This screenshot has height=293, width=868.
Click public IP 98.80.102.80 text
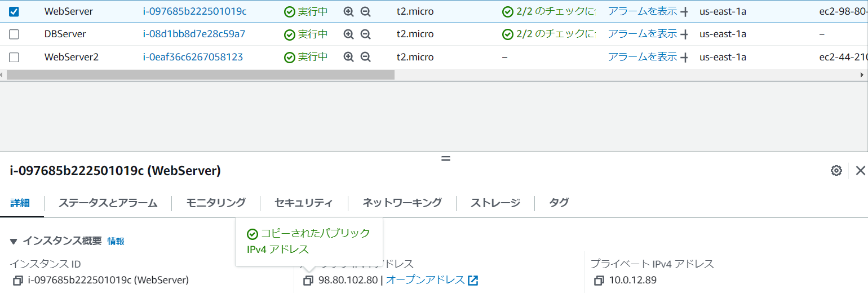348,280
